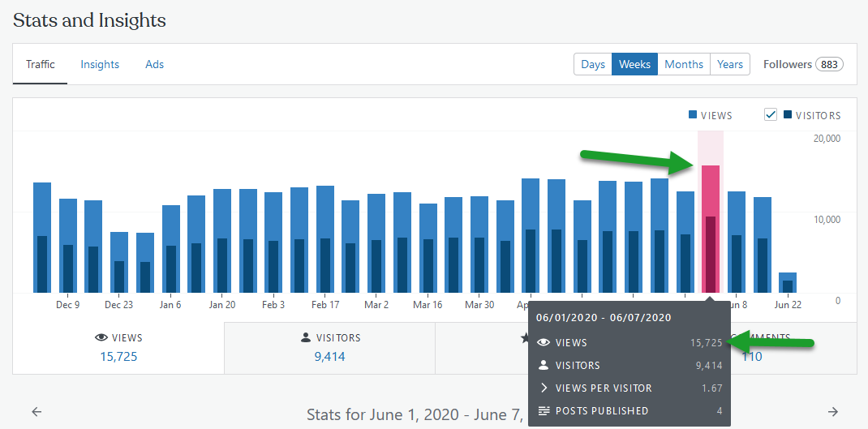868x429 pixels.
Task: Click the Posts Published icon in tooltip
Action: click(x=544, y=410)
